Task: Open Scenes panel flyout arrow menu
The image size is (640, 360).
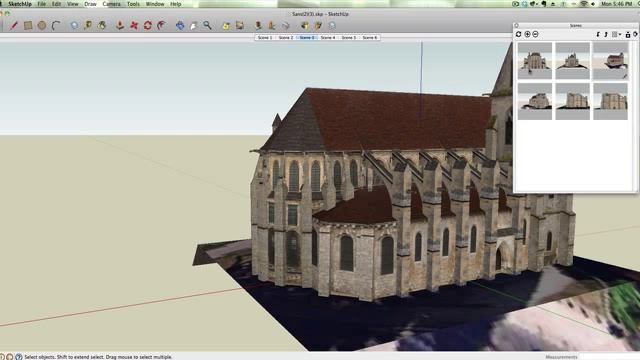Action: click(635, 35)
